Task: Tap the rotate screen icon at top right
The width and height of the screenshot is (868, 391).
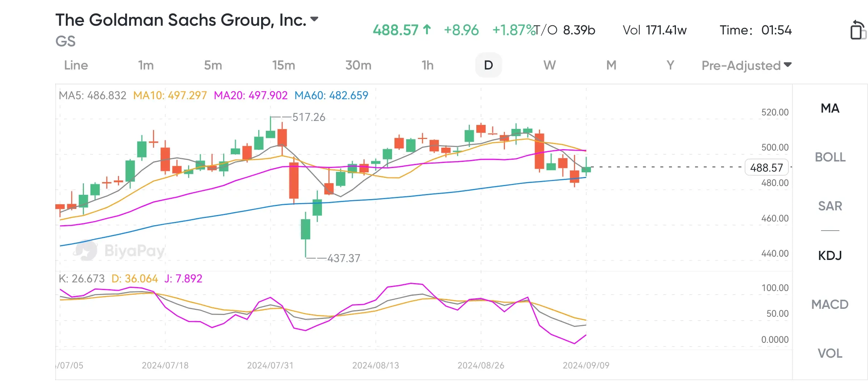Action: click(x=858, y=30)
